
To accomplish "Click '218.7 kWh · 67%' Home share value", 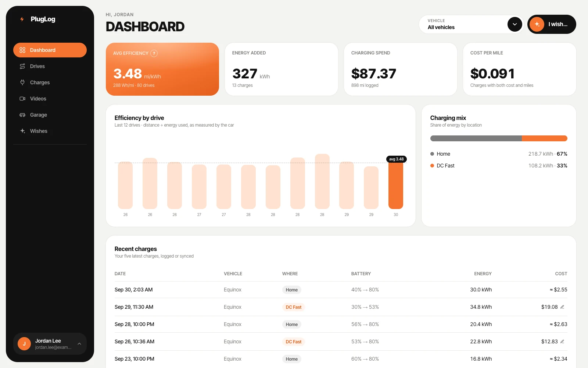I will pos(548,154).
